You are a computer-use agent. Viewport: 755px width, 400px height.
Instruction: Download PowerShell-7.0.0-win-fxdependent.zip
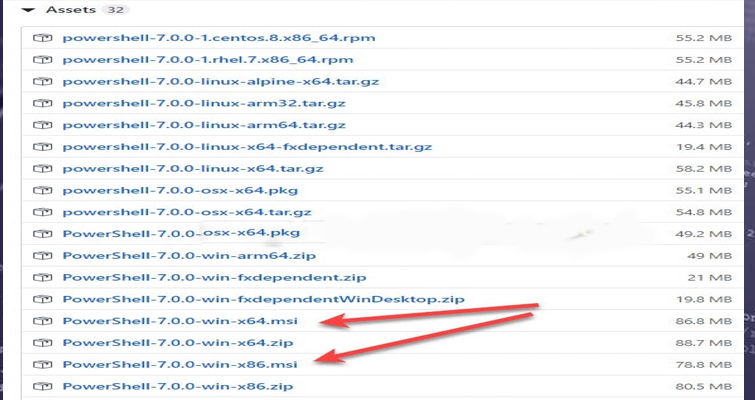tap(214, 278)
